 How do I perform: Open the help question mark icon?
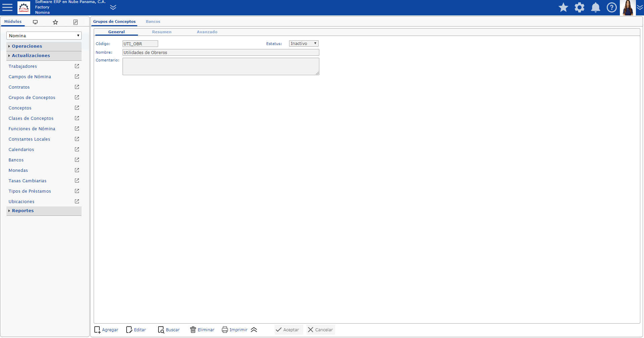(611, 7)
